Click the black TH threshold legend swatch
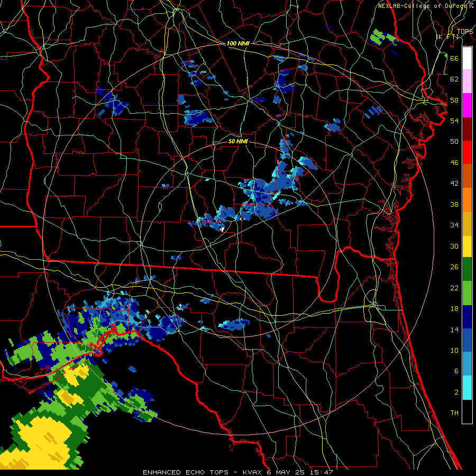 tap(467, 411)
